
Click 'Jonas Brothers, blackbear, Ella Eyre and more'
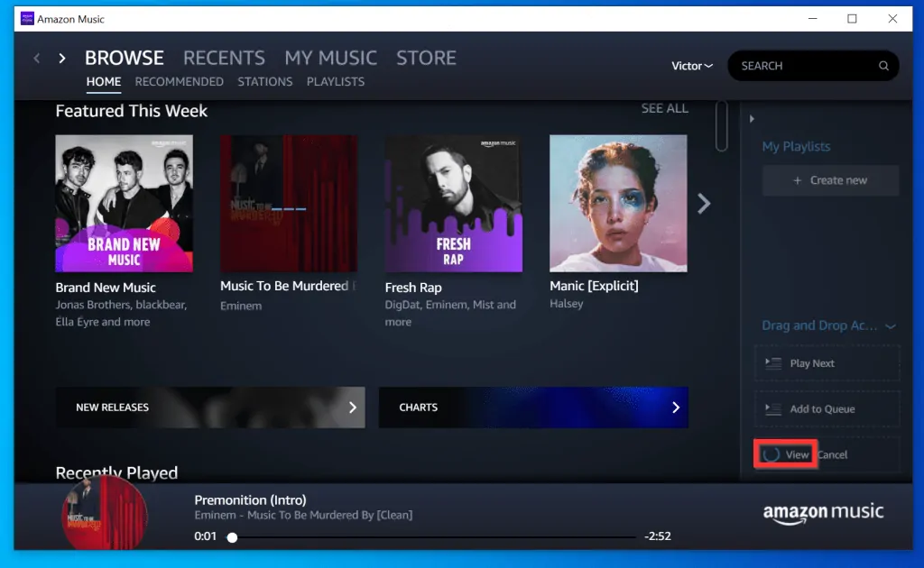[121, 313]
